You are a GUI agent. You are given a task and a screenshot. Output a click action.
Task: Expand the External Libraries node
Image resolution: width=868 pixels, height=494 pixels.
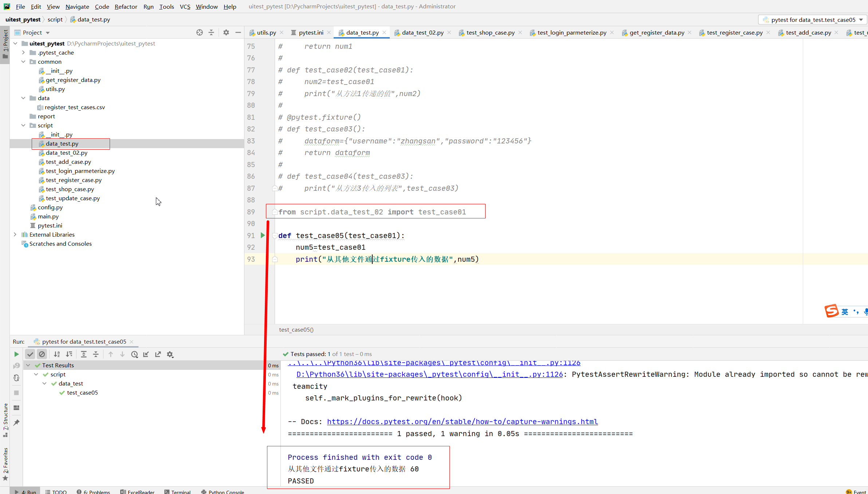pos(15,234)
